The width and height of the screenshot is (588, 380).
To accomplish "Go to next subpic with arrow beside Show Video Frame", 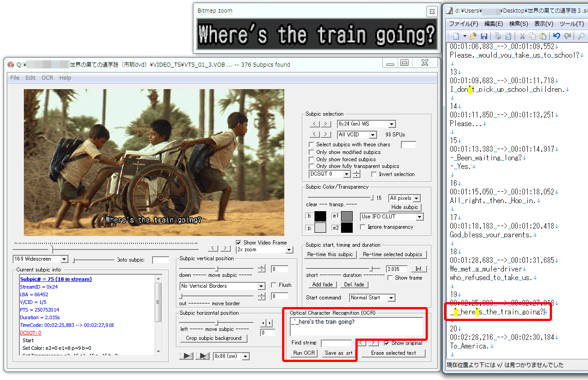I will point(225,248).
